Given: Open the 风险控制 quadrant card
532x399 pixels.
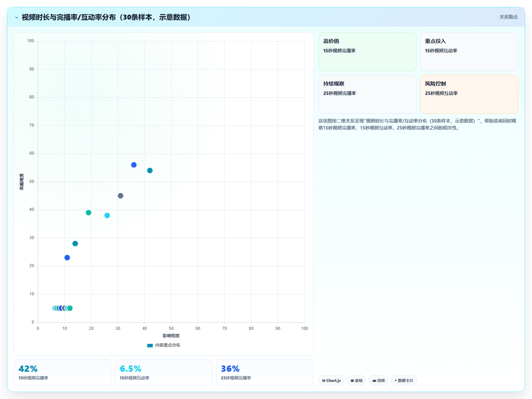Looking at the screenshot, I should coord(469,94).
